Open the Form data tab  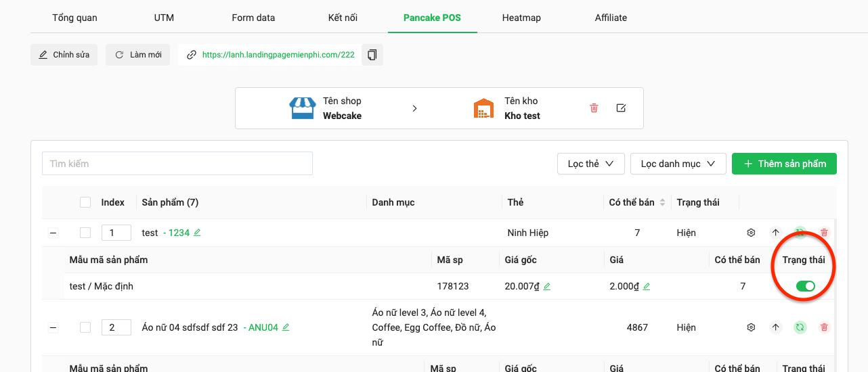click(253, 18)
